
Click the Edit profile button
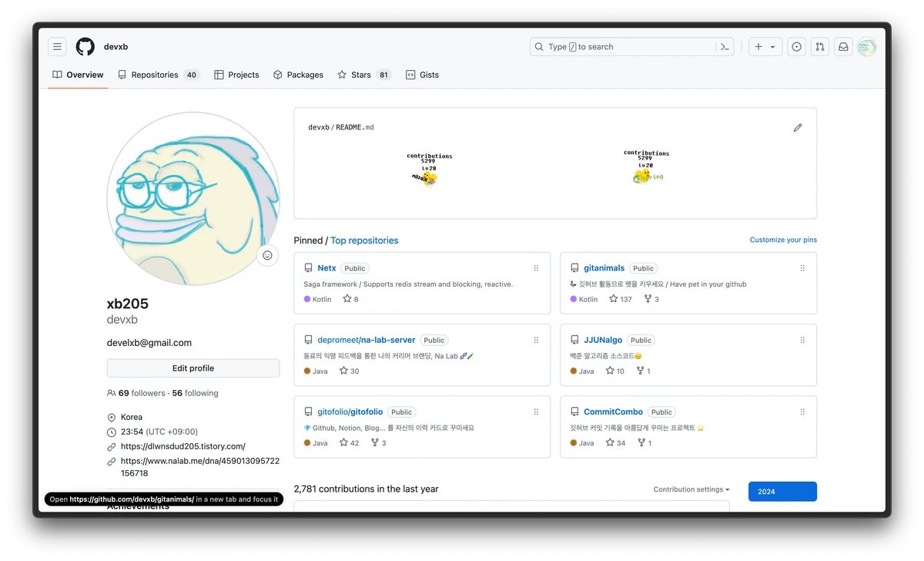[193, 368]
